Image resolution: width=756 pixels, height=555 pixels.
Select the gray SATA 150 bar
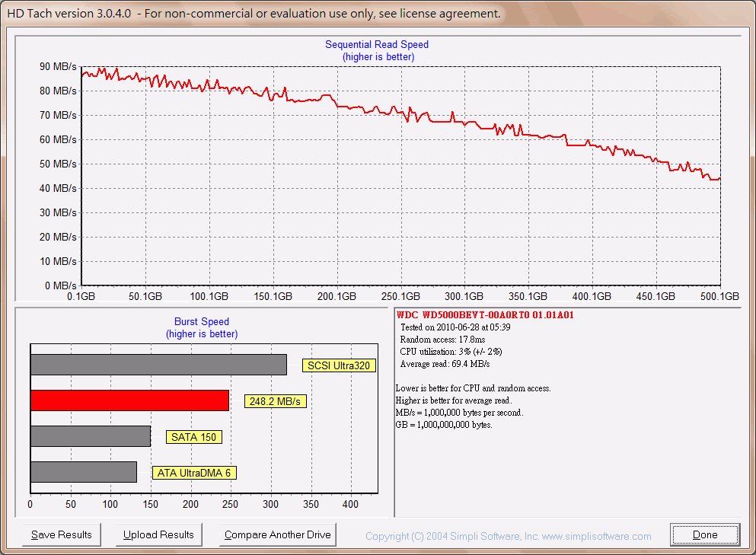pyautogui.click(x=91, y=436)
